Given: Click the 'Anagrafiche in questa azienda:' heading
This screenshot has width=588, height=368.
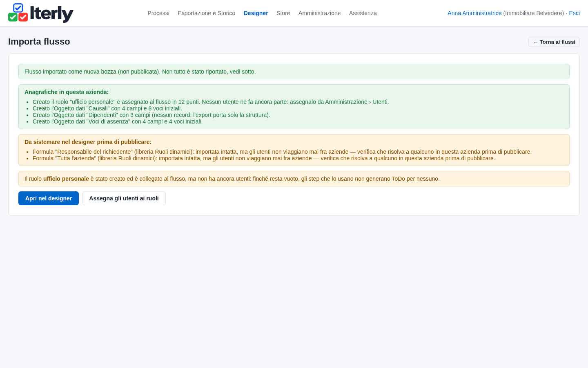Looking at the screenshot, I should click(x=67, y=92).
